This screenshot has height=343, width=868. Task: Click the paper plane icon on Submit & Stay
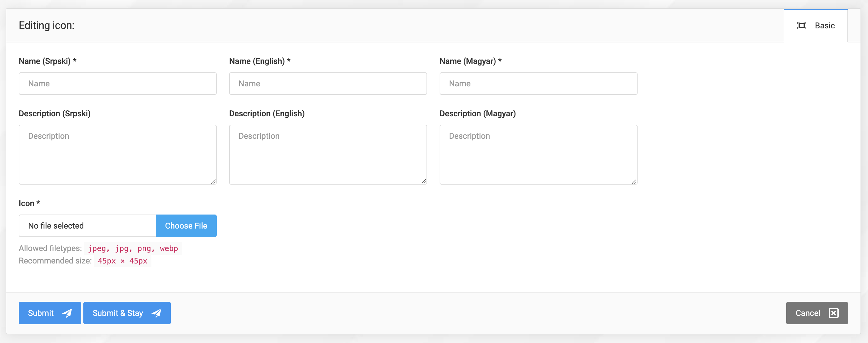(x=156, y=313)
